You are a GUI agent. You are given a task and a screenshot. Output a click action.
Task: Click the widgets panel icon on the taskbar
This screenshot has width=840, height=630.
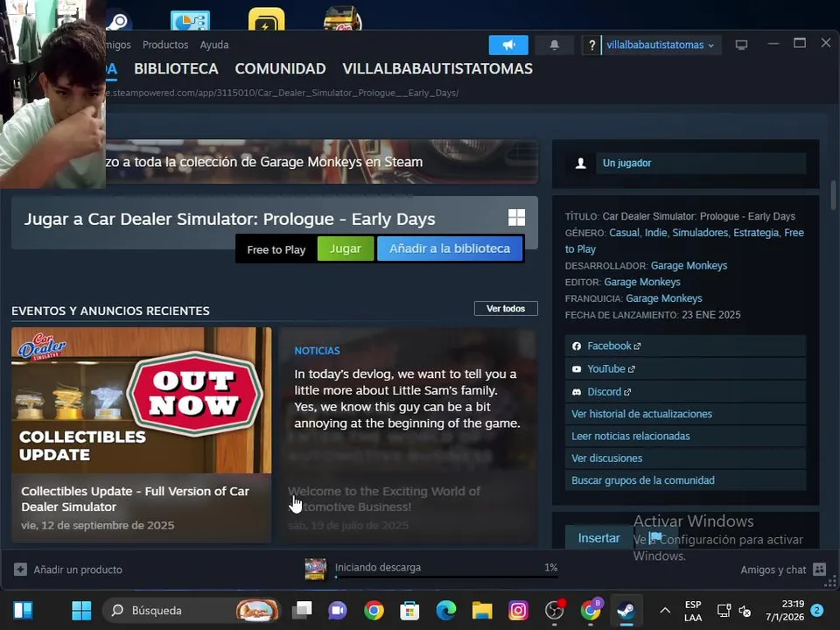(x=23, y=610)
